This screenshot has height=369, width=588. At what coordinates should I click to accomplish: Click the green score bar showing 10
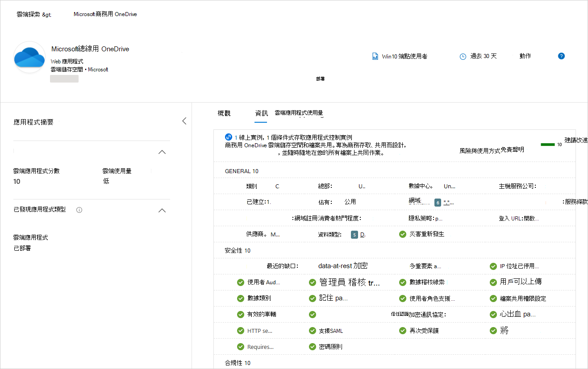[548, 145]
